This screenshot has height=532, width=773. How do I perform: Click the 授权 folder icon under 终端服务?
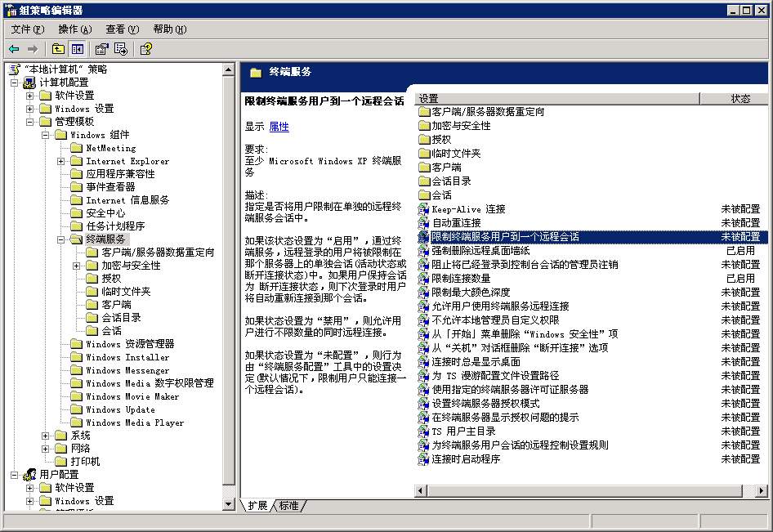92,277
